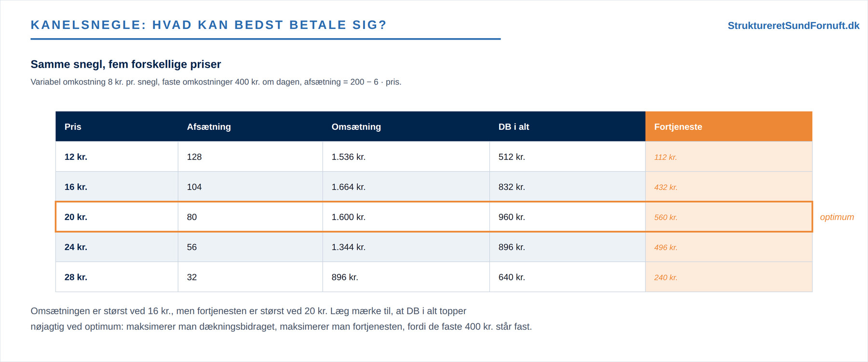Select the Pris column header
The width and height of the screenshot is (868, 362).
point(117,126)
